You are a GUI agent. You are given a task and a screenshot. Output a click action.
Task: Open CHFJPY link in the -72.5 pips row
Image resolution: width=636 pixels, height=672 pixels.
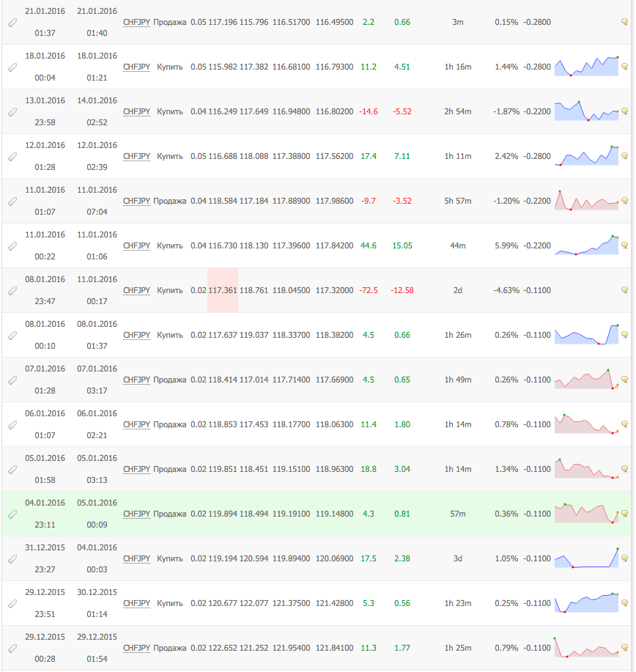[137, 291]
